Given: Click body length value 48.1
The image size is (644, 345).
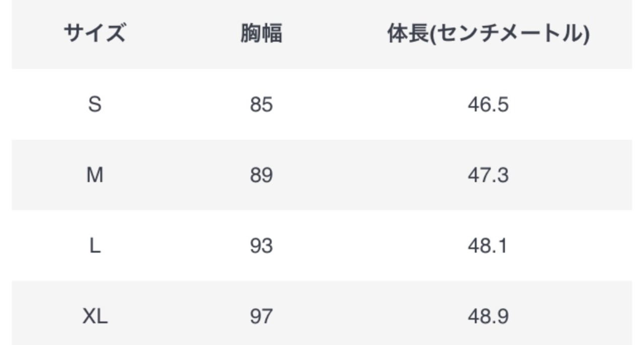Looking at the screenshot, I should (x=488, y=246).
